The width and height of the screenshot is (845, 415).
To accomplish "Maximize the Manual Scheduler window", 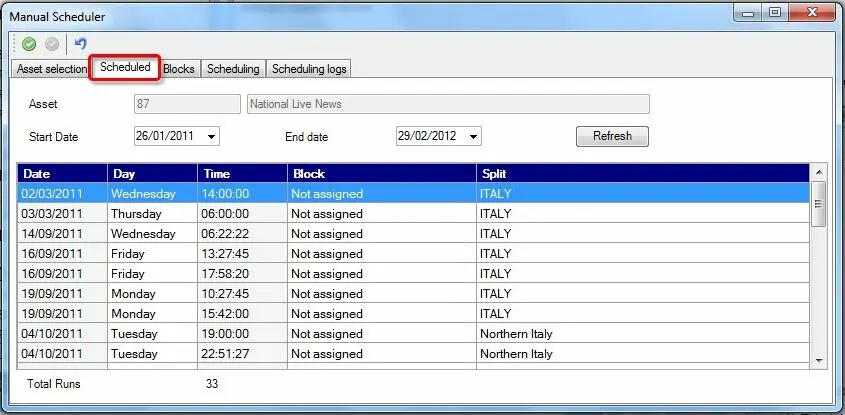I will coord(774,14).
